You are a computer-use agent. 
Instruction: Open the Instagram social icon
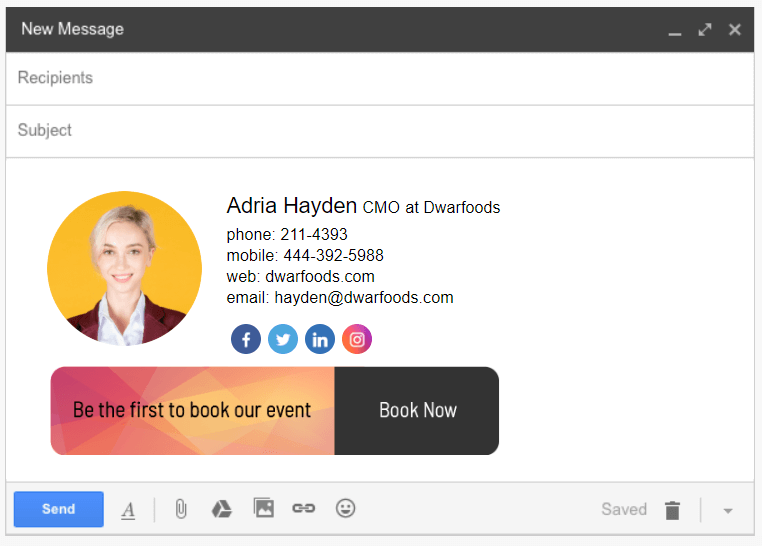(x=357, y=339)
